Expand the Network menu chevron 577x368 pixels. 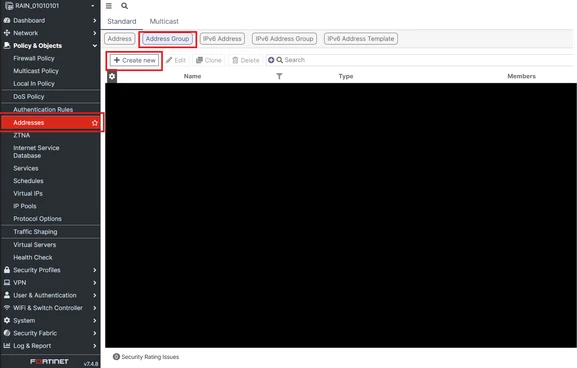pyautogui.click(x=95, y=33)
